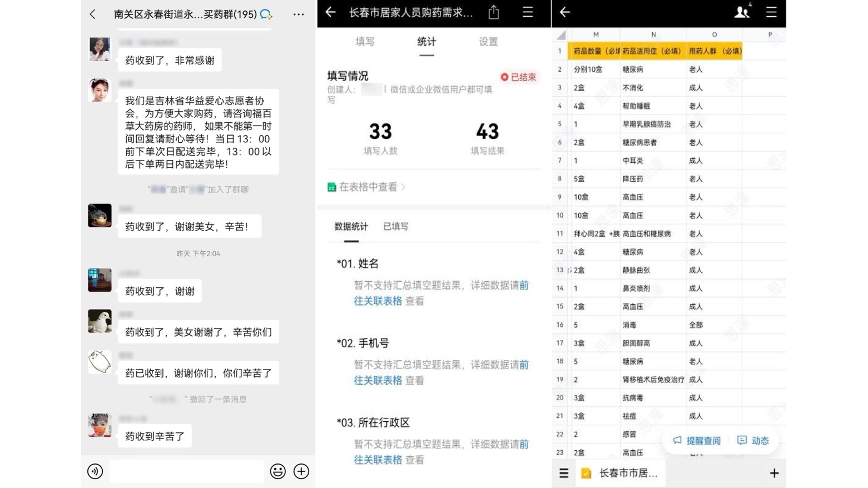Tap the plus attachment icon in chat
Screen dimensions: 868x488
click(x=301, y=471)
